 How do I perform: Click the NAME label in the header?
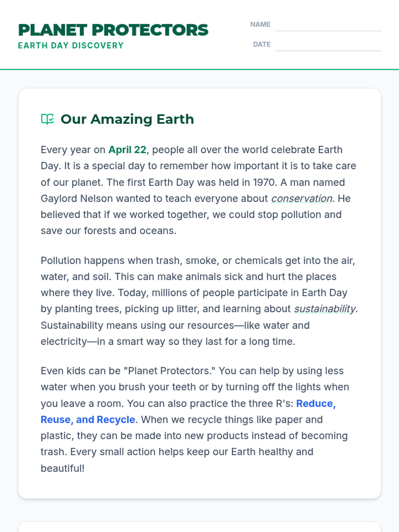click(260, 25)
